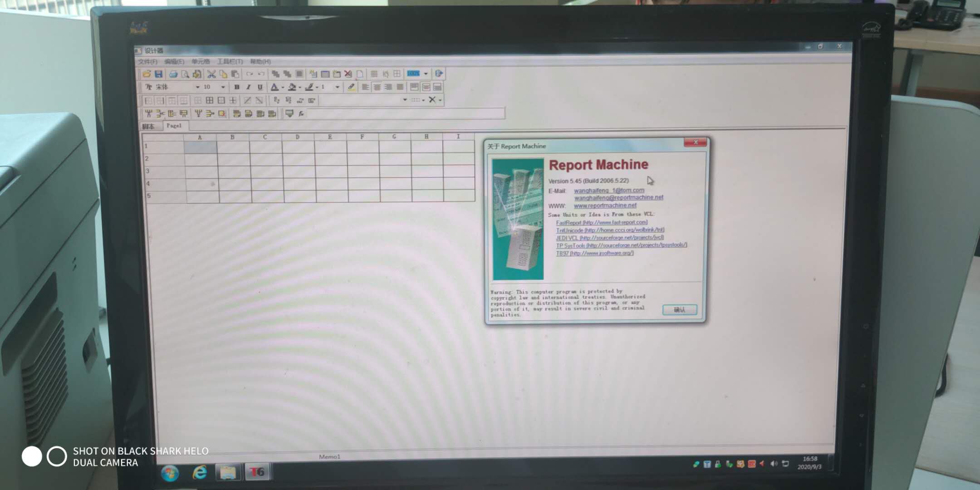Toggle Bold formatting
This screenshot has width=980, height=490.
236,87
